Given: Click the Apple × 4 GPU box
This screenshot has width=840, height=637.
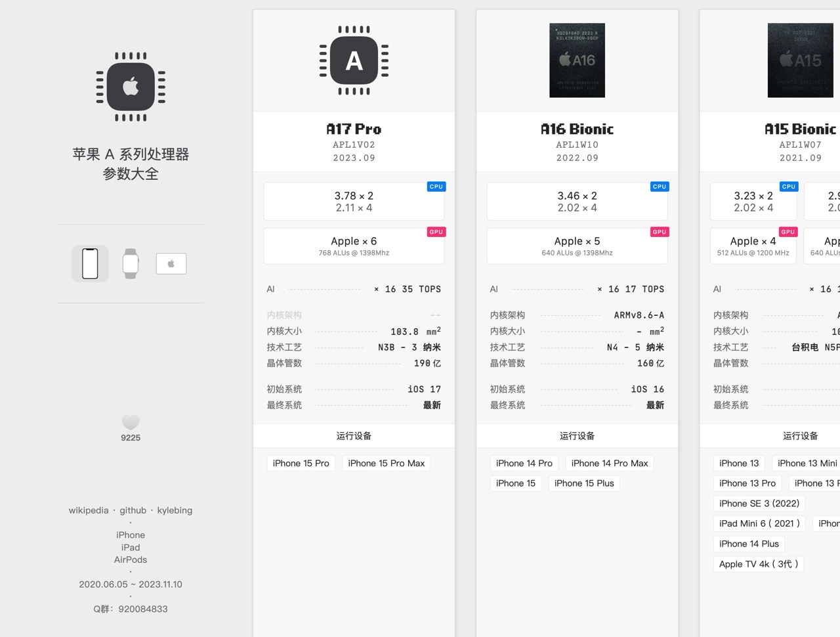Looking at the screenshot, I should pyautogui.click(x=753, y=246).
